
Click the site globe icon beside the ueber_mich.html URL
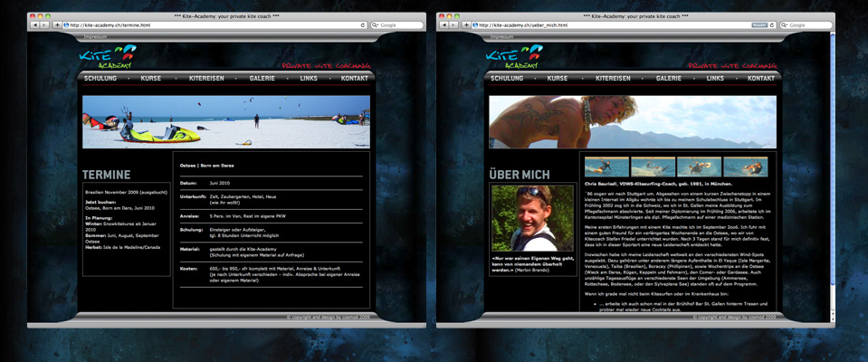coord(474,25)
